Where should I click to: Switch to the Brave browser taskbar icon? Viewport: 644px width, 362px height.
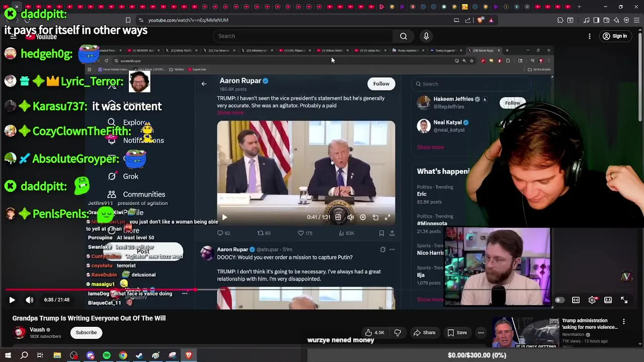189,355
